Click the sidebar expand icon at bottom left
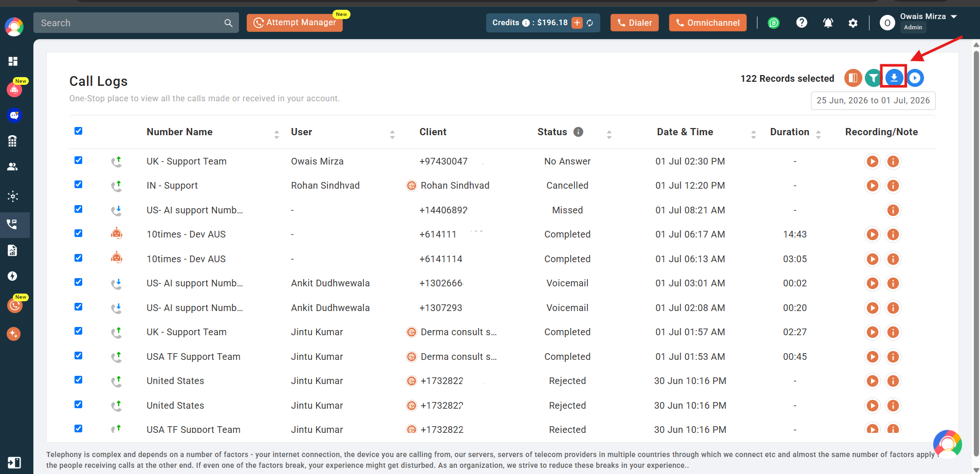Image resolution: width=980 pixels, height=474 pixels. (14, 463)
